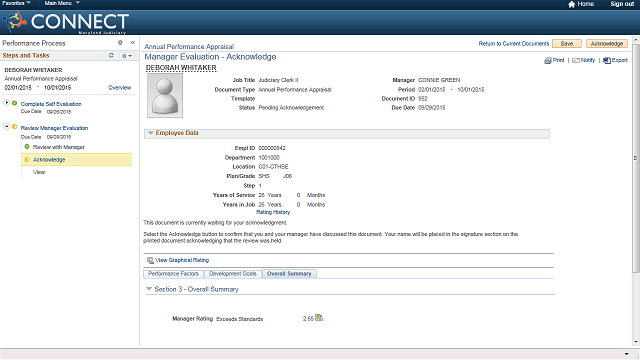This screenshot has height=360, width=640.
Task: Open Performance Process gear settings
Action: (x=120, y=42)
